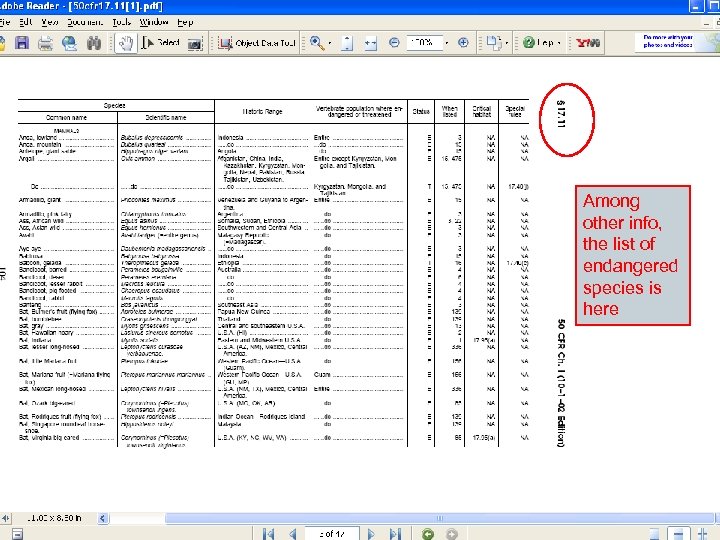Screen dimensions: 720x540
Task: Click the green Previous View button
Action: (x=428, y=534)
